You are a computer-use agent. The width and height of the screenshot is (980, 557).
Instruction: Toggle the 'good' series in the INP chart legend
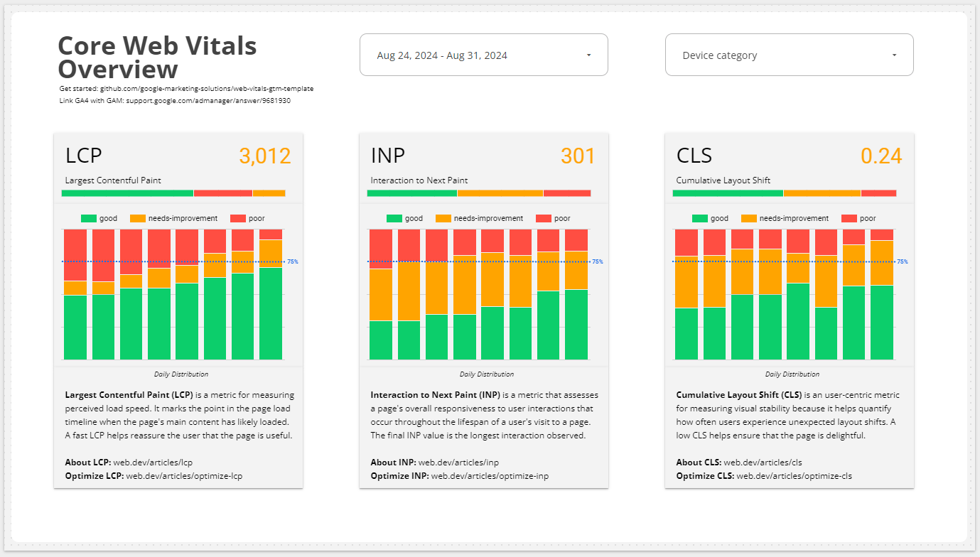[395, 218]
